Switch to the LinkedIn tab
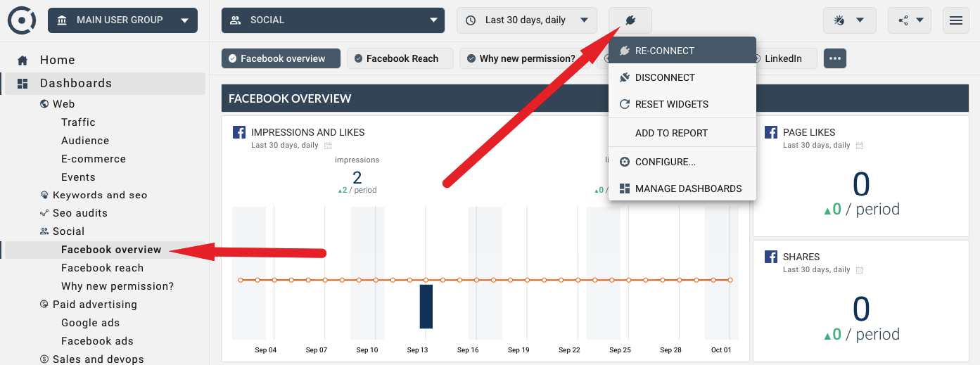This screenshot has height=365, width=980. pos(783,58)
